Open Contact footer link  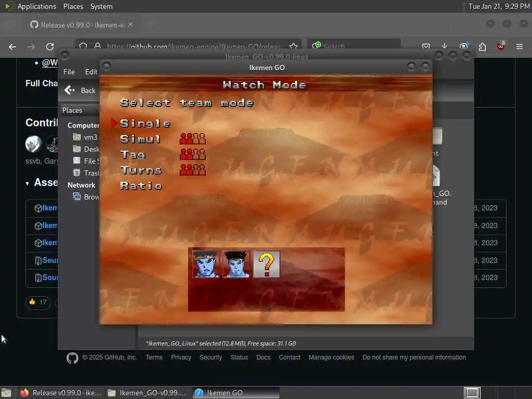(x=289, y=357)
